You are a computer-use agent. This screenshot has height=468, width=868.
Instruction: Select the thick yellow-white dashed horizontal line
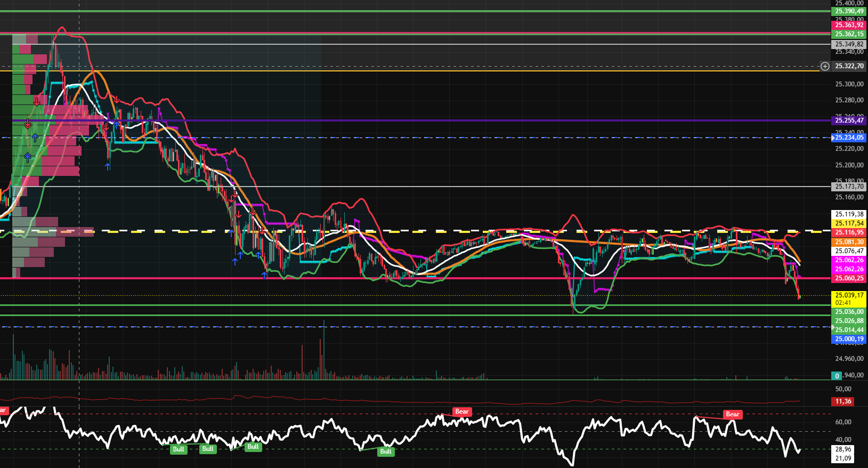[416, 231]
